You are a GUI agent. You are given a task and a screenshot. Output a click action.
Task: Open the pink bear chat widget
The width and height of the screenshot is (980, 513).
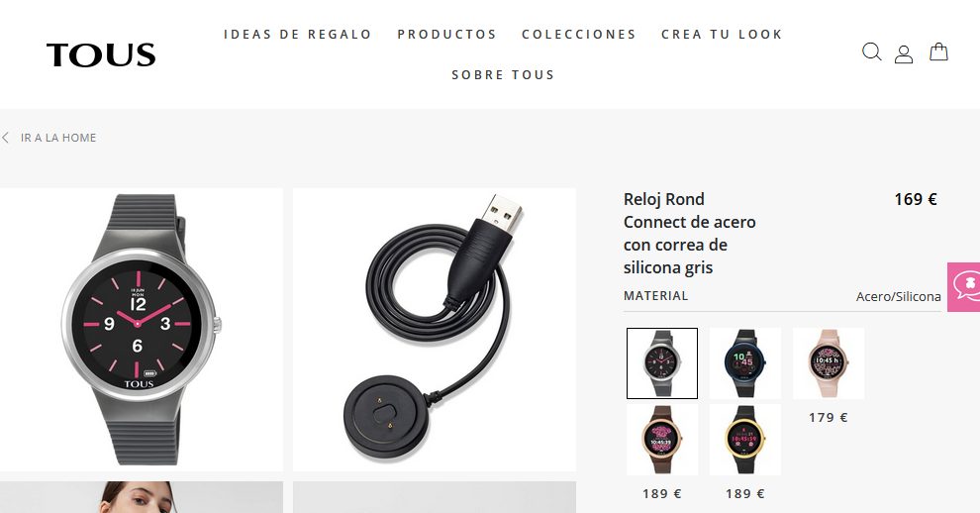pyautogui.click(x=964, y=287)
